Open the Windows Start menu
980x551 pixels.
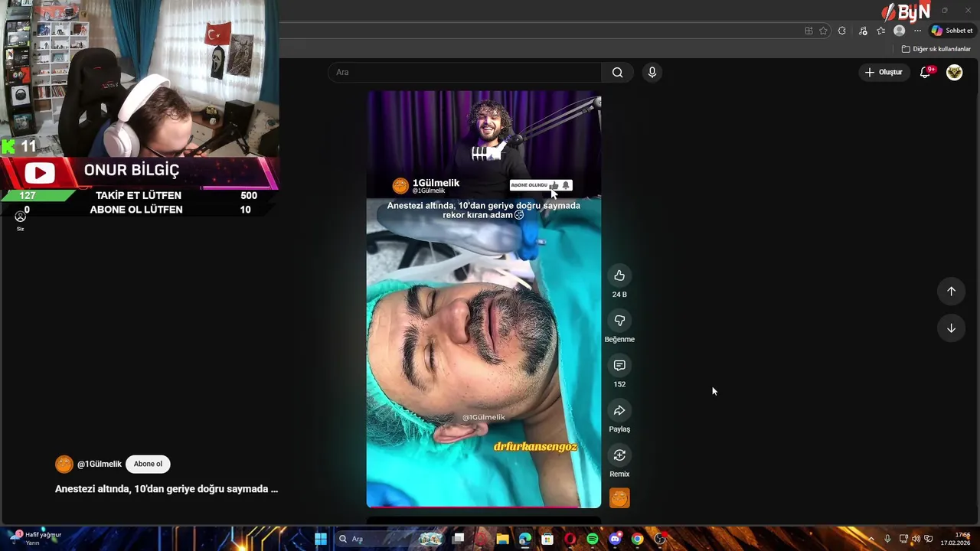click(321, 539)
